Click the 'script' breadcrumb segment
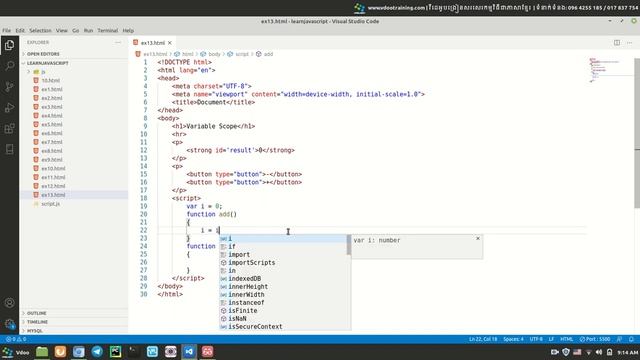640x360 pixels. pos(242,54)
